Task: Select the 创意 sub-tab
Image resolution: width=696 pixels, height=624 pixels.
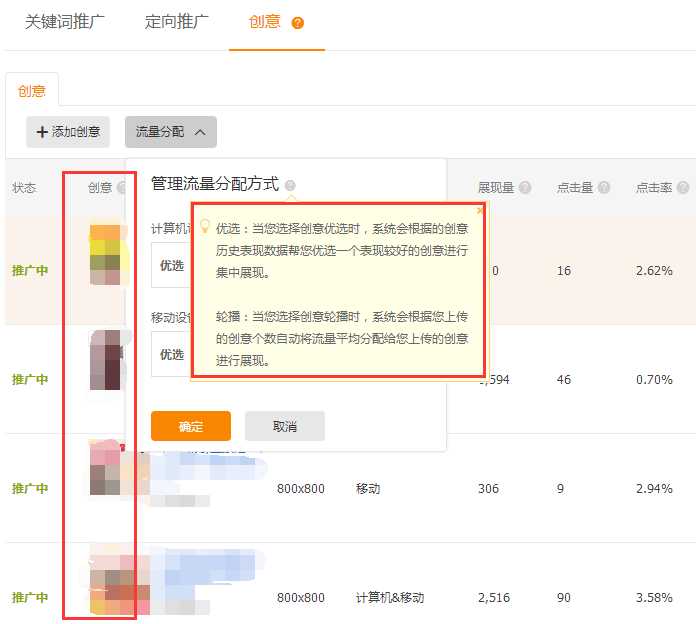Action: click(32, 91)
